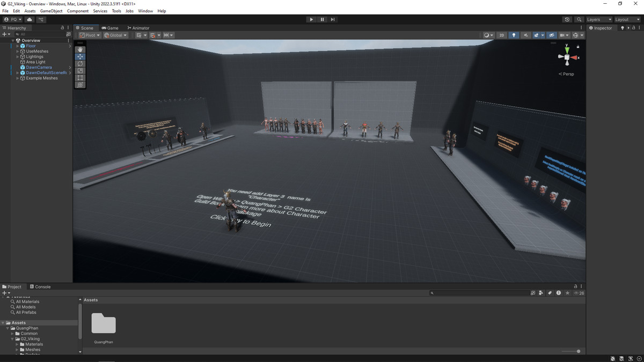Select DawnCamera in the Hierarchy
Screen dimensions: 644x362
[39, 68]
